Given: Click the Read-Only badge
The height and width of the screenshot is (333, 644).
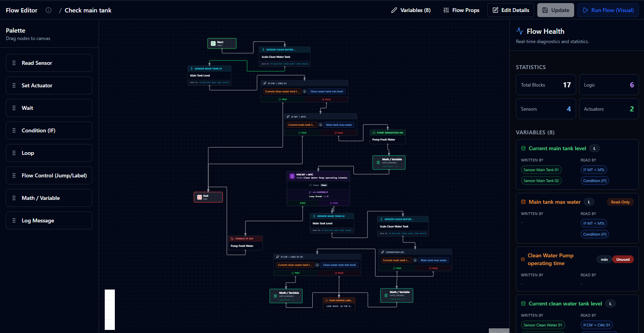Looking at the screenshot, I should point(620,202).
